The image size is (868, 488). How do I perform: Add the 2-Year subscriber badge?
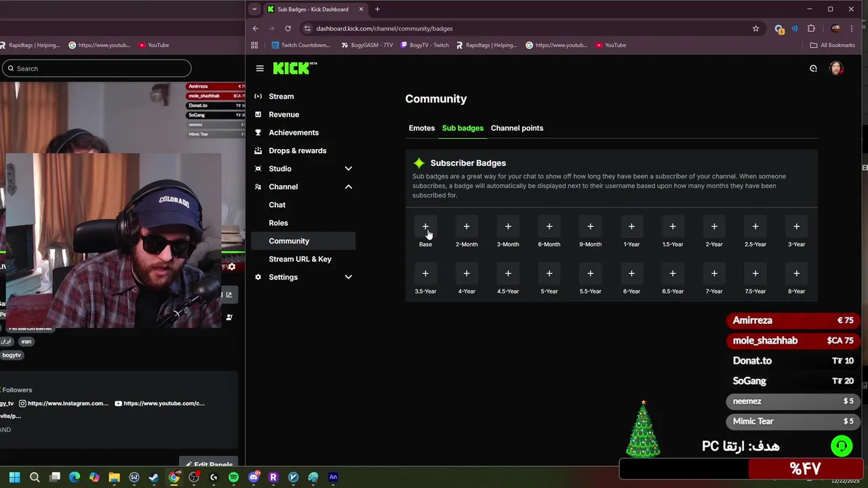[714, 226]
